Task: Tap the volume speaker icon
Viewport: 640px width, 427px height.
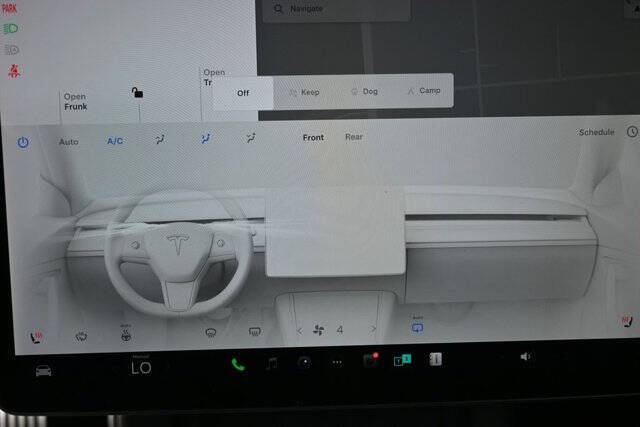Action: click(525, 357)
